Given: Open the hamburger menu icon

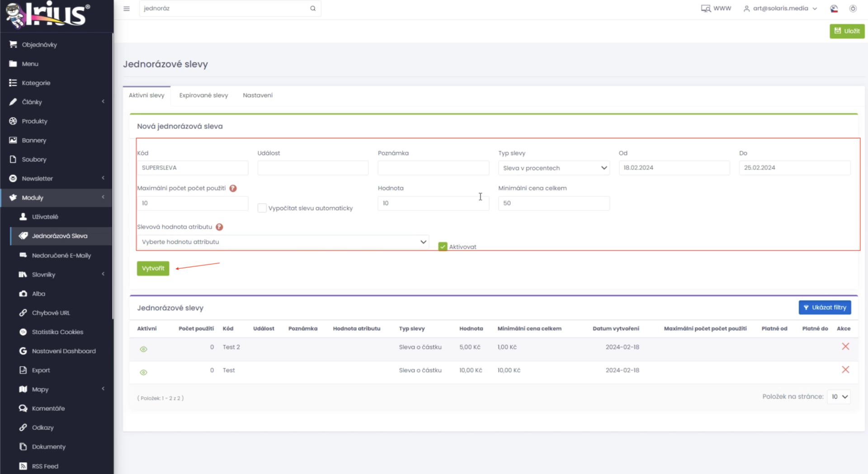Looking at the screenshot, I should [127, 9].
